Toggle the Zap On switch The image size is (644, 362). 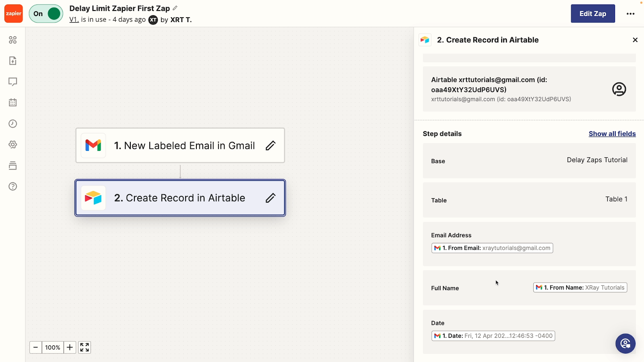[46, 14]
